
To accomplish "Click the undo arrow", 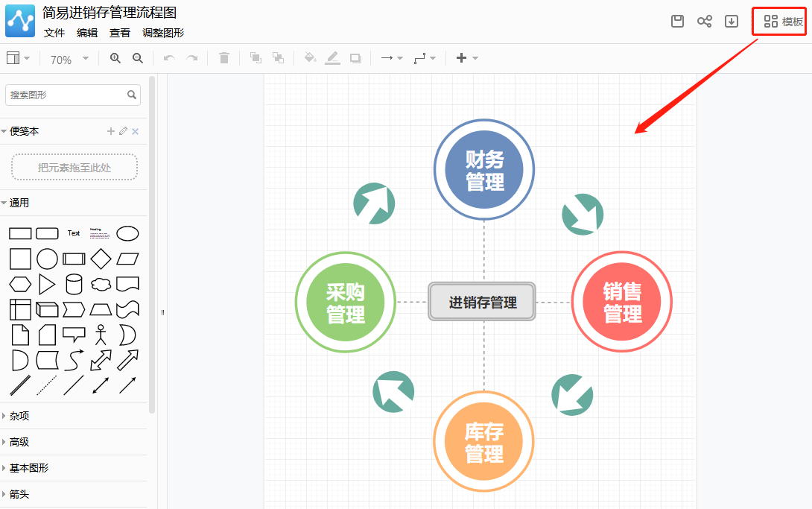I will (169, 58).
